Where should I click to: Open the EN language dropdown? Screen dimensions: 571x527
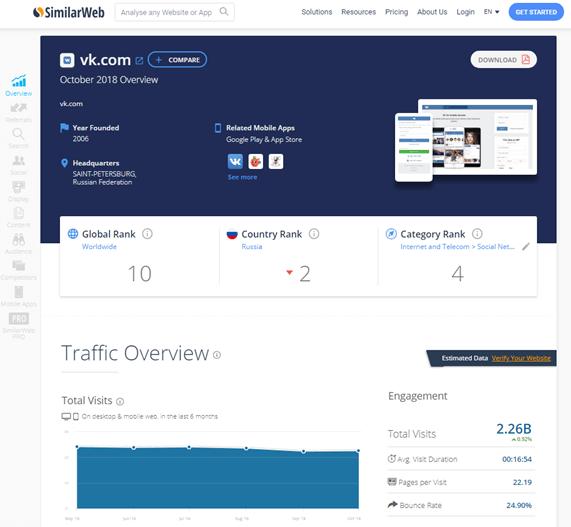[491, 12]
